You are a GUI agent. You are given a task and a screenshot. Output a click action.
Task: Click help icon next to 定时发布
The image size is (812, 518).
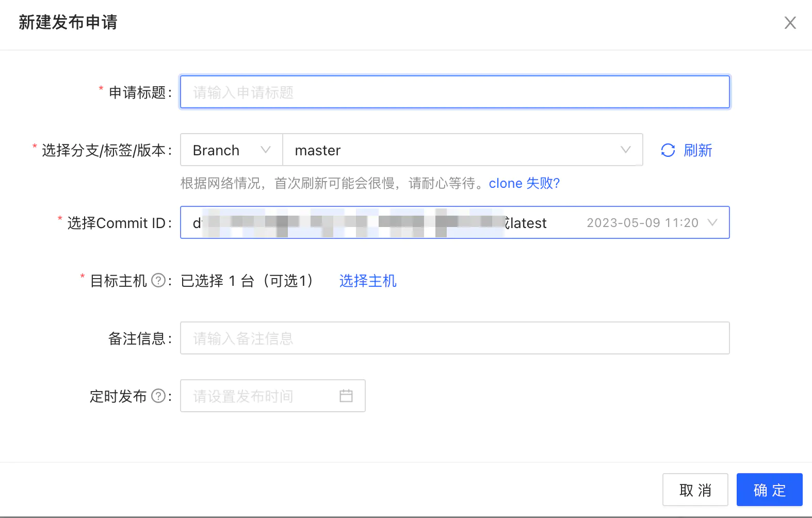[158, 396]
